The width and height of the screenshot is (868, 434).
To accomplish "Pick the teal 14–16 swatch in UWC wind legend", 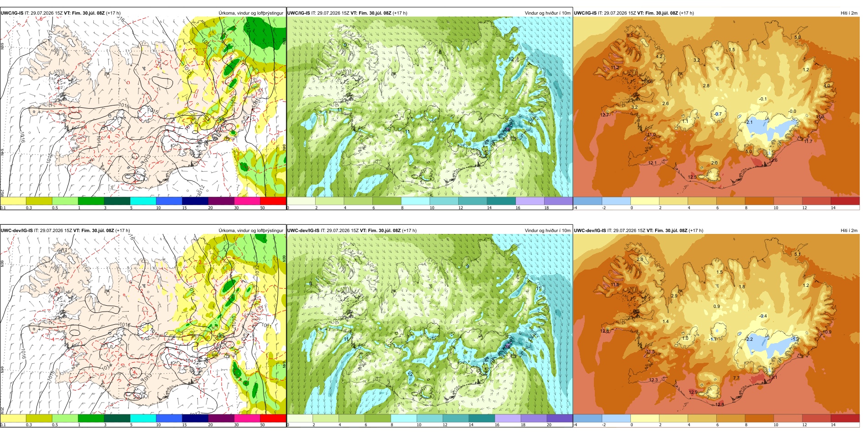I will point(501,201).
